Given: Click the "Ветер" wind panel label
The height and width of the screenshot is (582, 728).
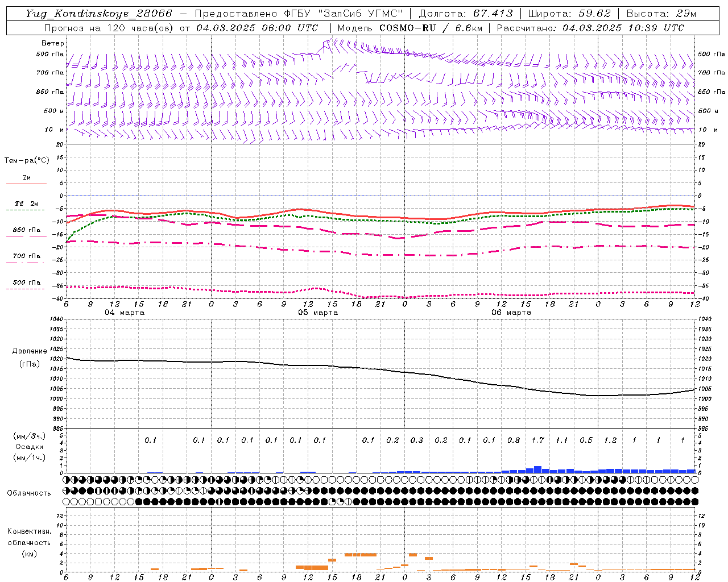Looking at the screenshot, I should (53, 43).
